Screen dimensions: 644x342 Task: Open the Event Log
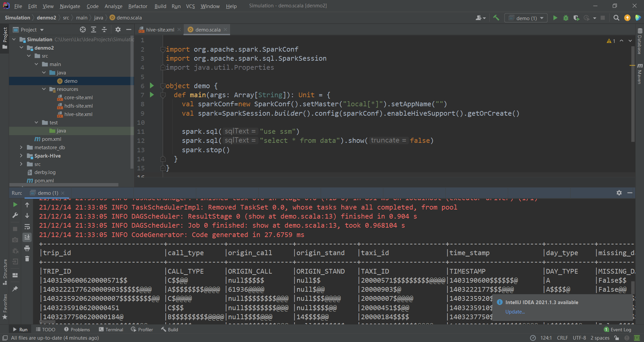coord(618,330)
